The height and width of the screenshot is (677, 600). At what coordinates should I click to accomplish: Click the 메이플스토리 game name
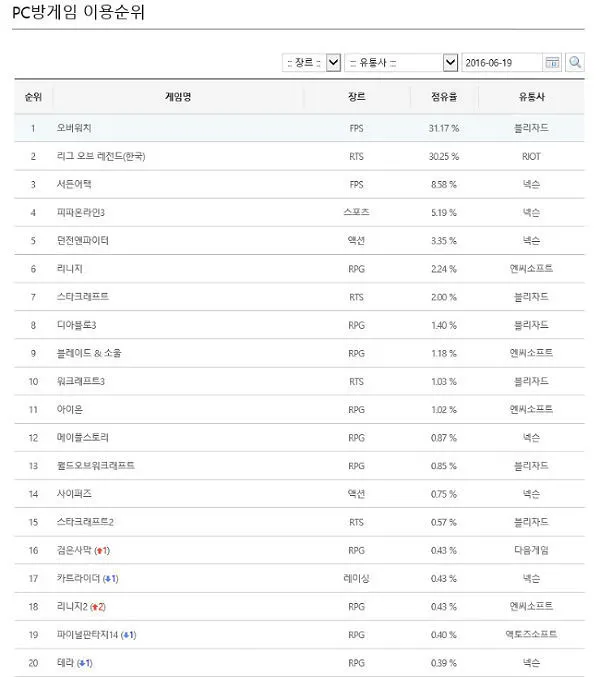pos(82,437)
